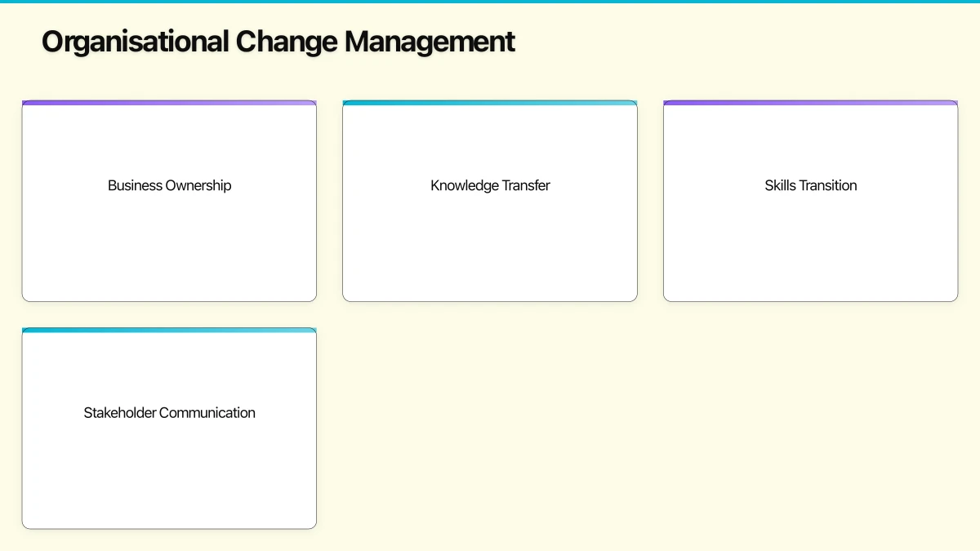Click blank slide area right of the title

pyautogui.click(x=735, y=42)
